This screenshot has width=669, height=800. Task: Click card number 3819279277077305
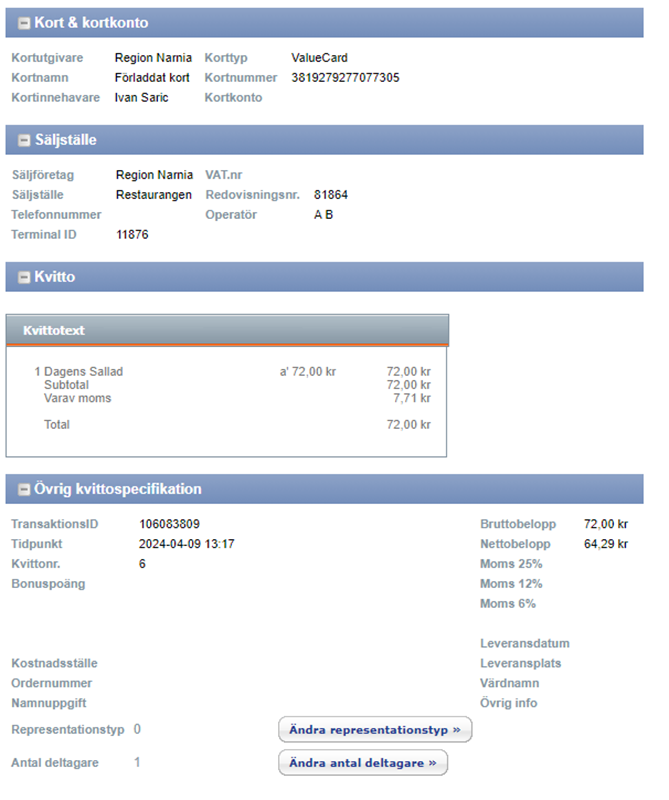click(345, 77)
